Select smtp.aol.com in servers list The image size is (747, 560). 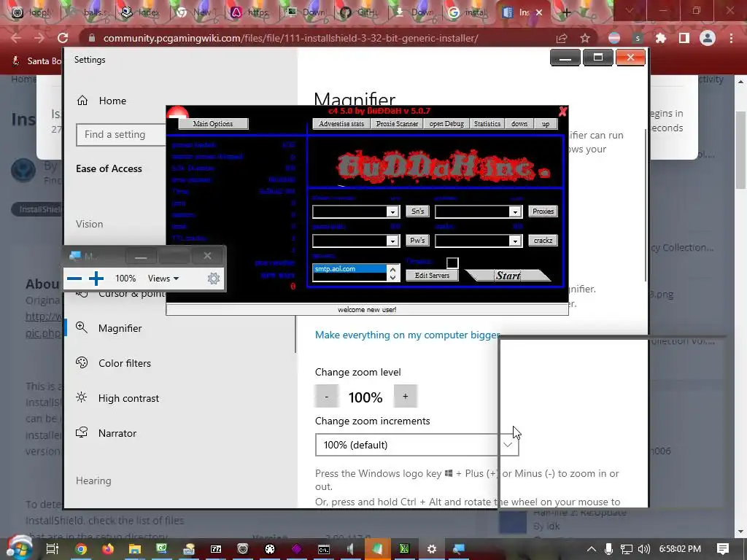coord(349,269)
